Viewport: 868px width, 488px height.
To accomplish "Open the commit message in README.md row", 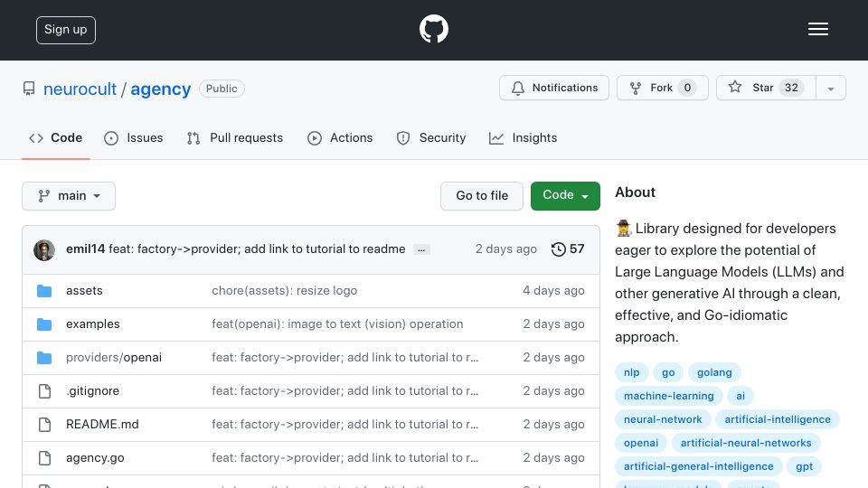I will point(344,425).
